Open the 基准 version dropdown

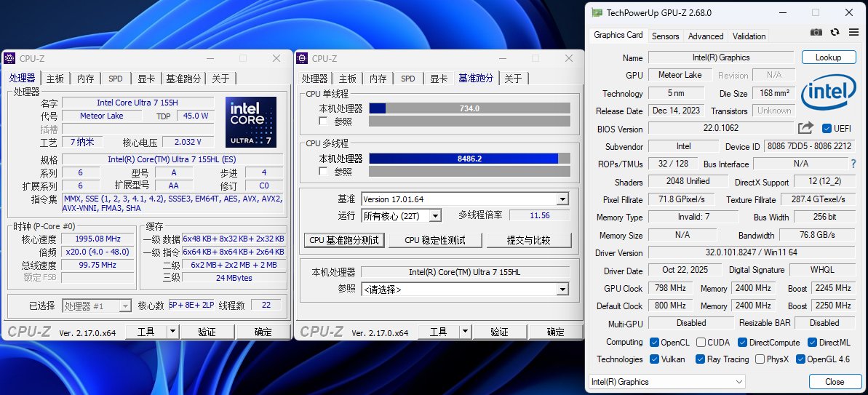[x=563, y=199]
